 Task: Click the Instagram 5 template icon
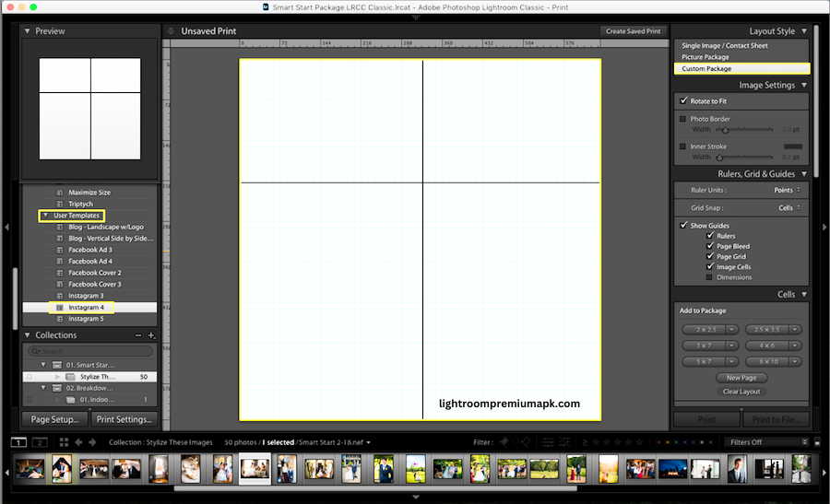point(60,319)
